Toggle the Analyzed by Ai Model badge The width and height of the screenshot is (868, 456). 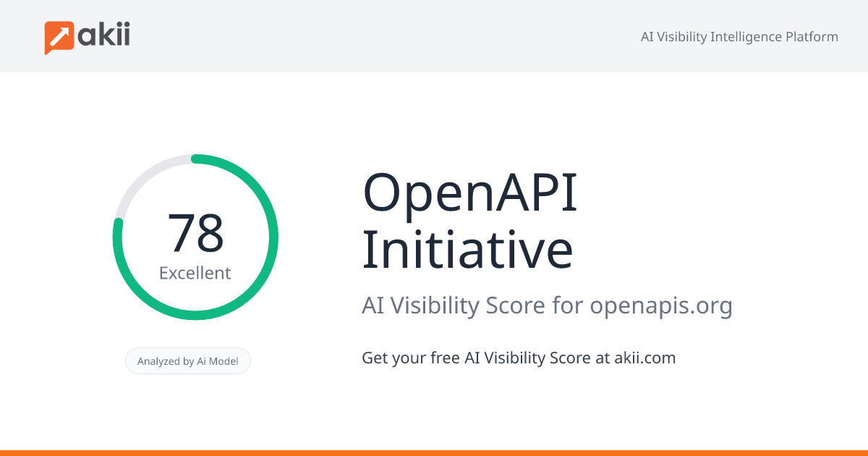click(x=188, y=360)
